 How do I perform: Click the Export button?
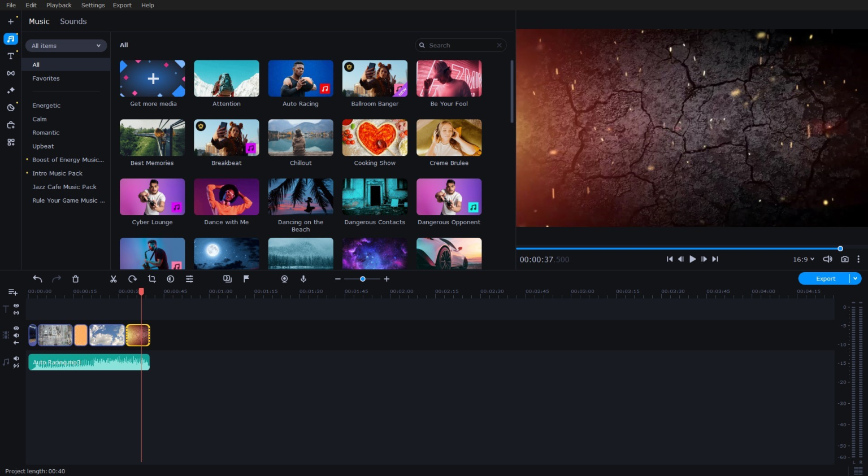tap(824, 278)
